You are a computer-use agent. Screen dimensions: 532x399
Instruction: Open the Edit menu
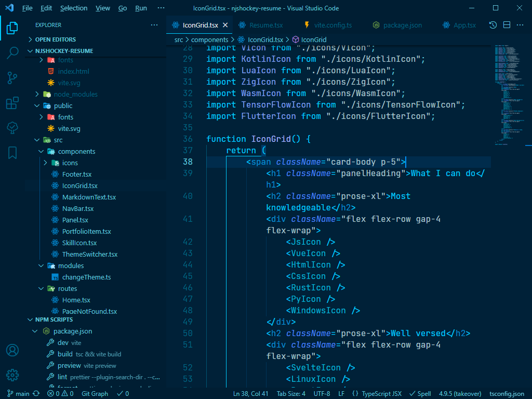pos(46,8)
